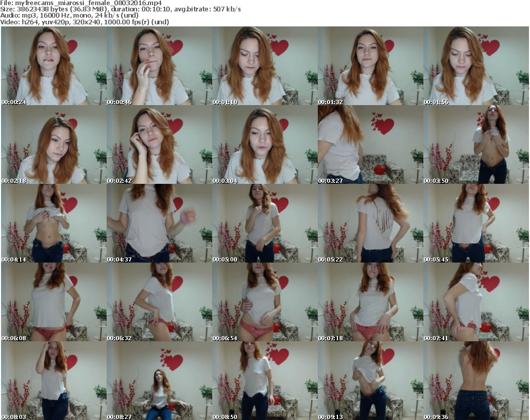Viewport: 530px width, 420px height.
Task: Click the size text '38623438 bytes (36.83 MiB)'
Action: [61, 9]
